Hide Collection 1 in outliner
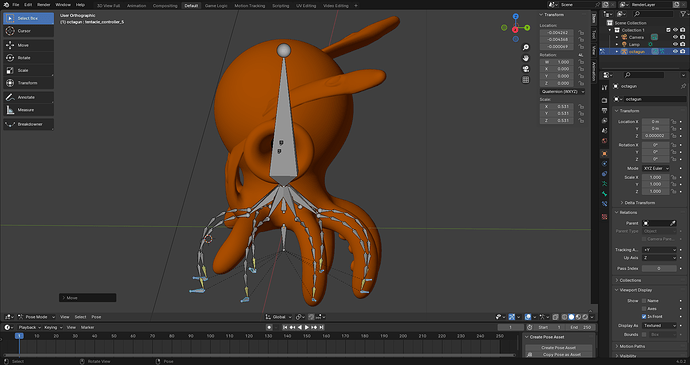This screenshot has width=690, height=365. point(675,30)
